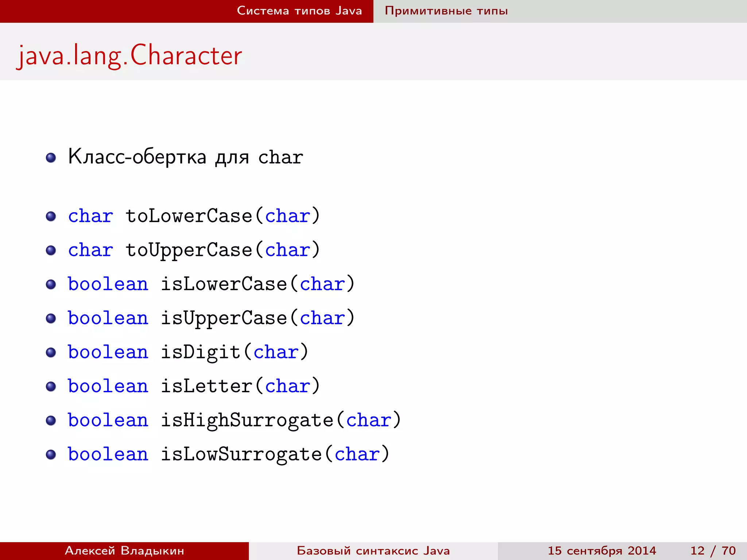Screen dimensions: 747x560
Task: Click the date '15 сентября 2014'
Action: [x=602, y=551]
